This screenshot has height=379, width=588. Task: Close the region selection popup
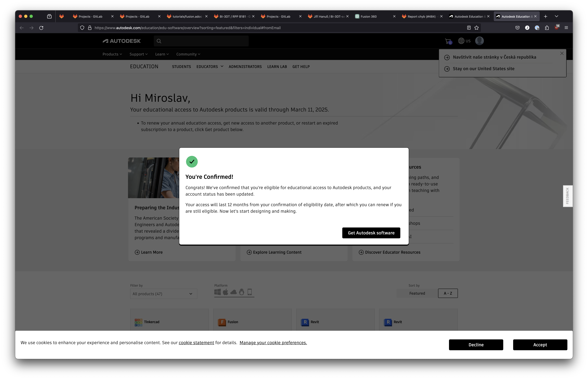tap(562, 53)
